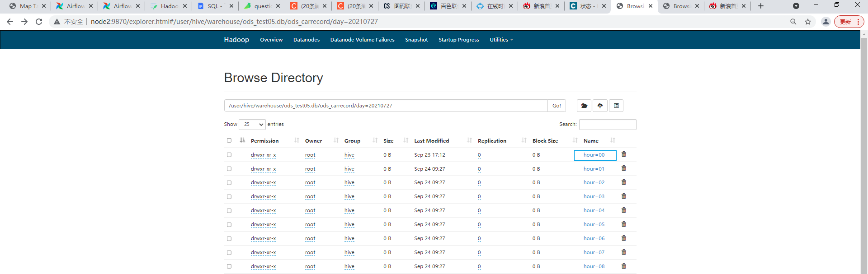
Task: Click the cut and paste list icon
Action: point(616,106)
